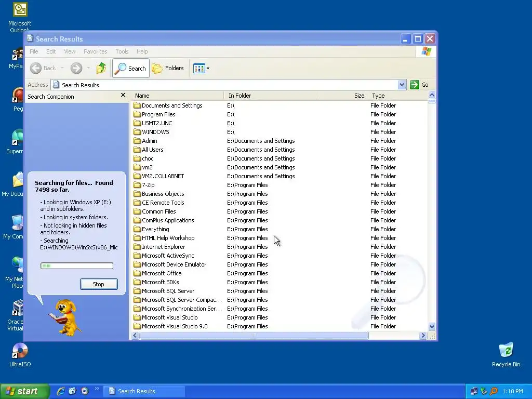The height and width of the screenshot is (399, 532).
Task: Sort by Size column header
Action: click(343, 96)
